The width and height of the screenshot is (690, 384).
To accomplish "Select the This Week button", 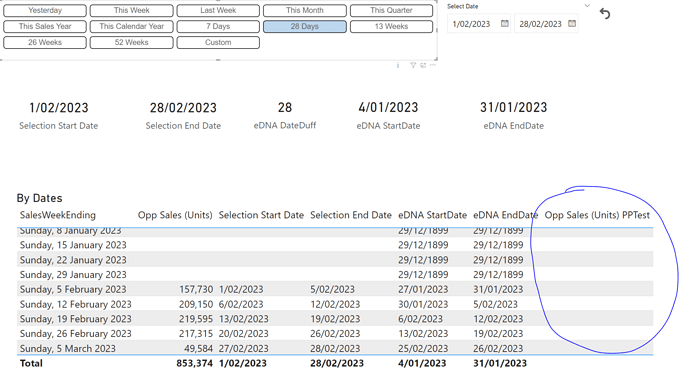I will tap(132, 10).
